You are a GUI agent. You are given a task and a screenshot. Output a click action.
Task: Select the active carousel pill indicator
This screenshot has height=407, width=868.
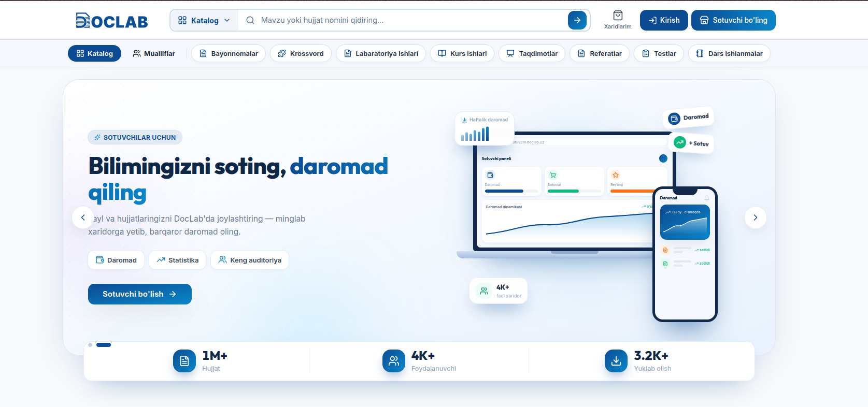pos(104,345)
